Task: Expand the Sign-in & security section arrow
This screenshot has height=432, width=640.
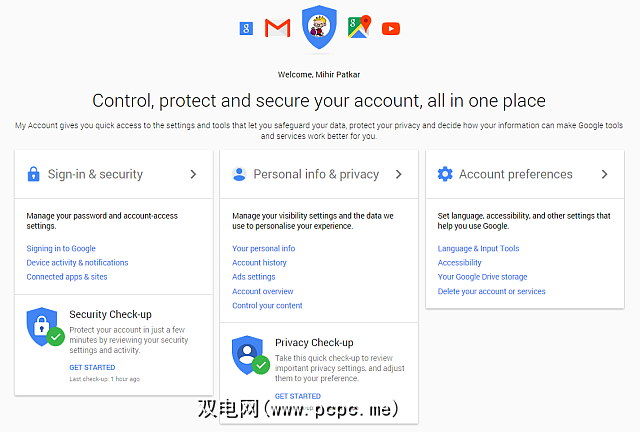Action: (193, 174)
